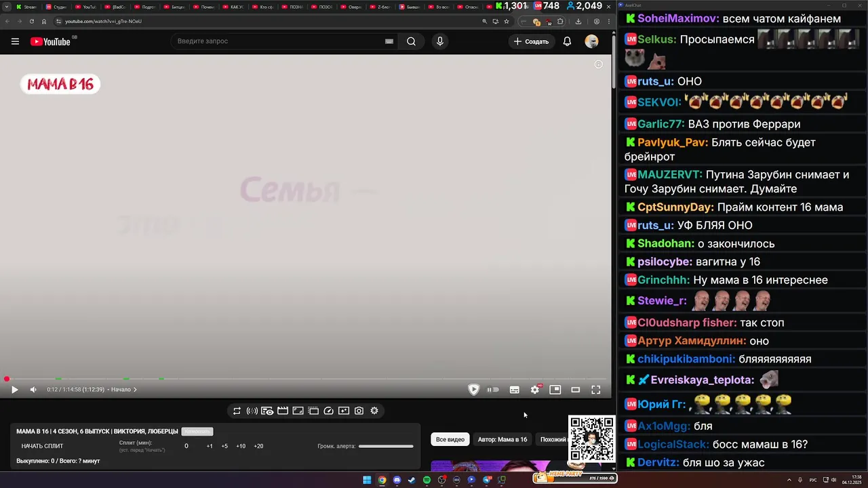Open player settings gear

[535, 390]
